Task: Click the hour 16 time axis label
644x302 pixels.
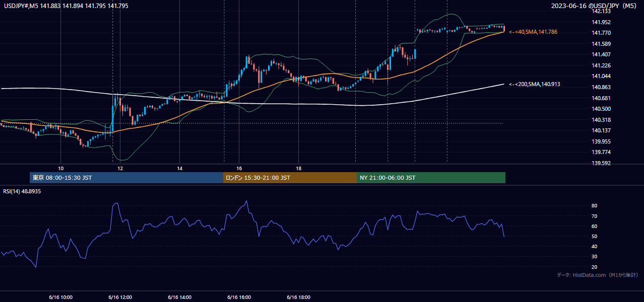Action: (x=239, y=168)
